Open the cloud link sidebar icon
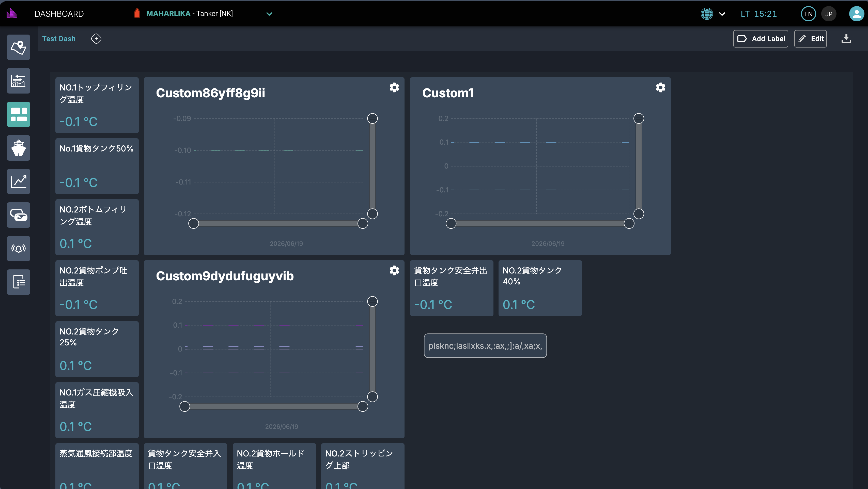Viewport: 868px width, 489px height. [x=19, y=215]
